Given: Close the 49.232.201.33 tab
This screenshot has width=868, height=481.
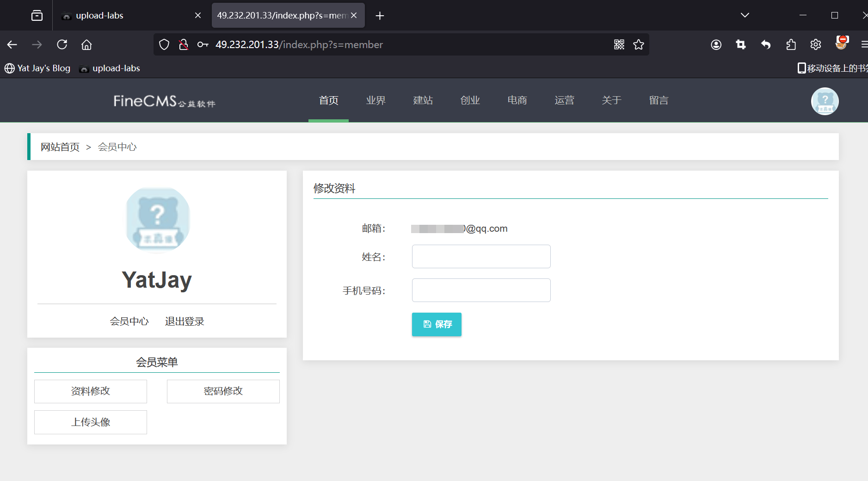Looking at the screenshot, I should (x=354, y=15).
